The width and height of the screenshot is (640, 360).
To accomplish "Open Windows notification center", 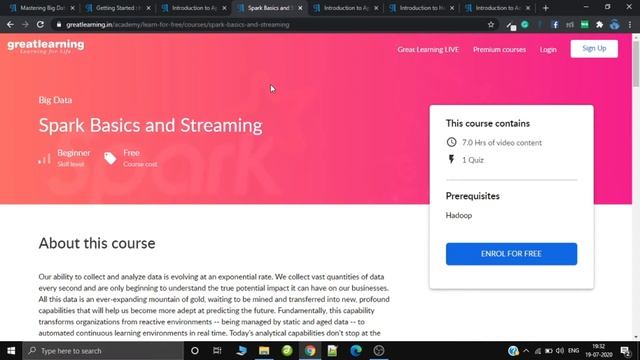I will point(625,351).
